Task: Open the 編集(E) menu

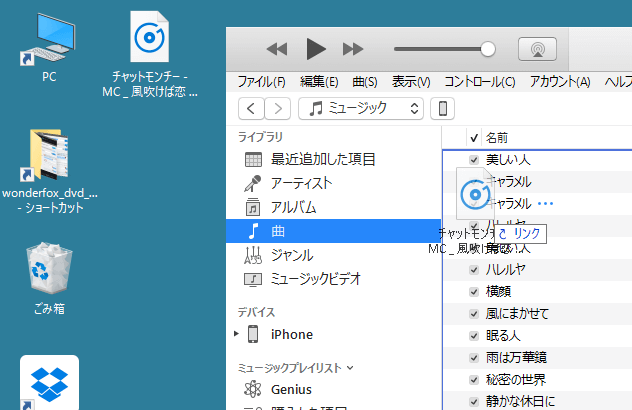Action: 319,82
